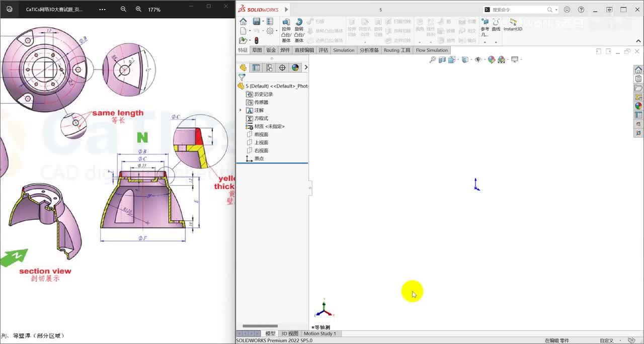Click the Save document icon

click(256, 22)
